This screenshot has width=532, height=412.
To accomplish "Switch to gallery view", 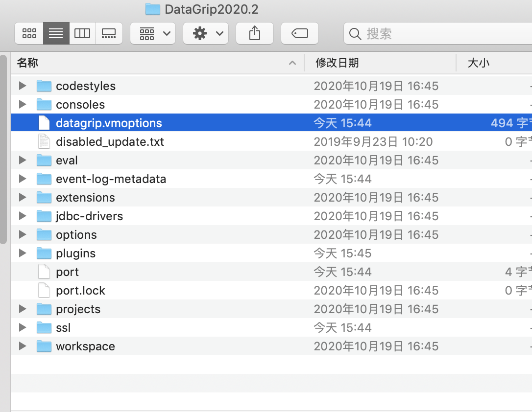I will (109, 33).
